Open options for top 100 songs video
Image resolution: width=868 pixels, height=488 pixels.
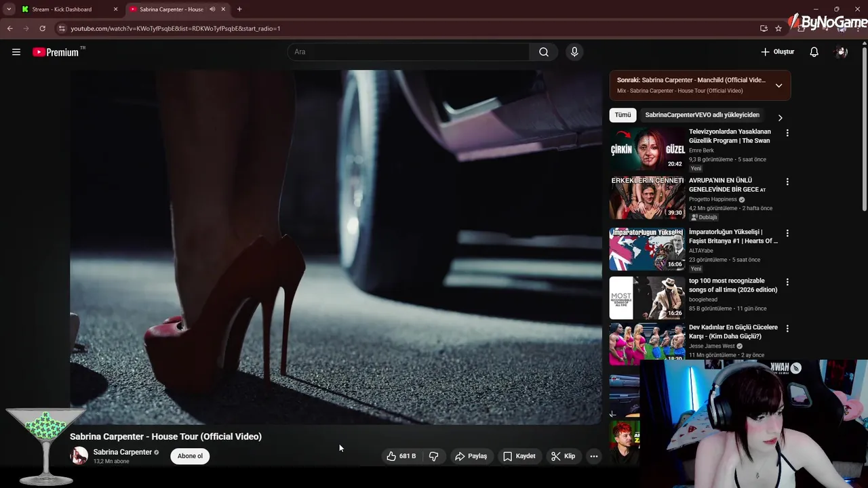[x=787, y=282]
